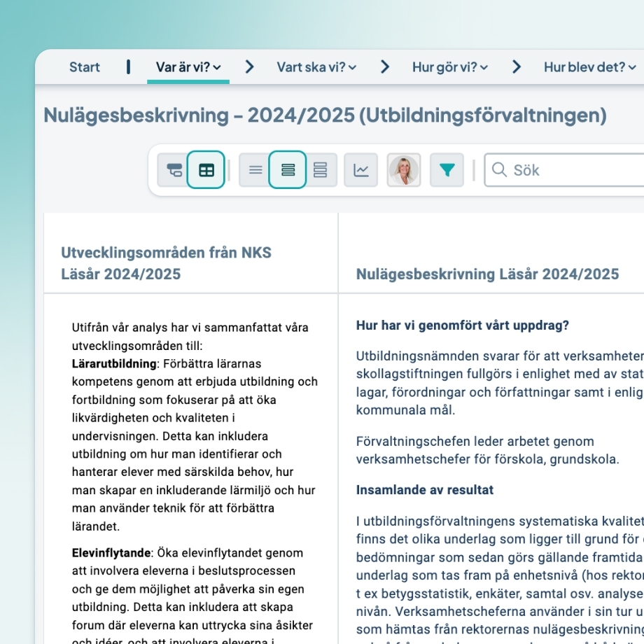Open the table view layout icon
644x644 pixels.
206,169
